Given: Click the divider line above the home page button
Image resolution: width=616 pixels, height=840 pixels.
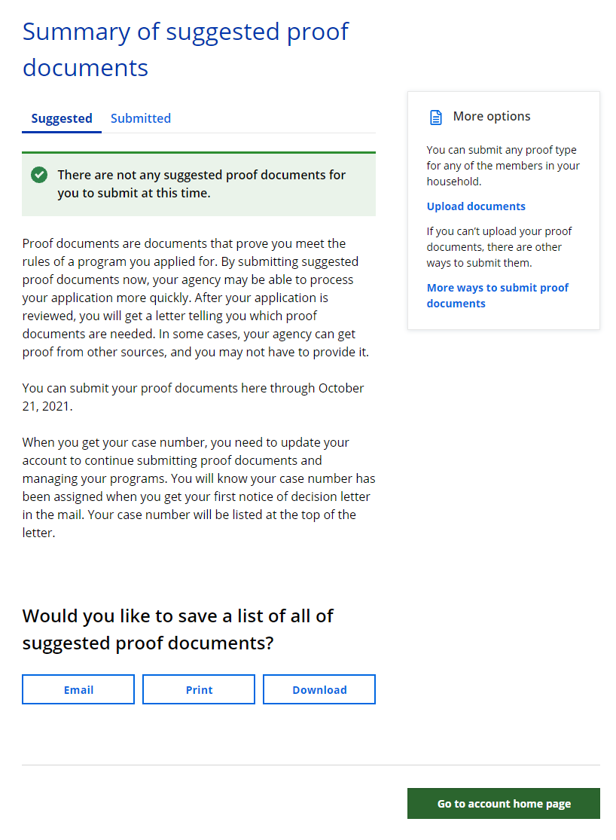Looking at the screenshot, I should [x=310, y=765].
